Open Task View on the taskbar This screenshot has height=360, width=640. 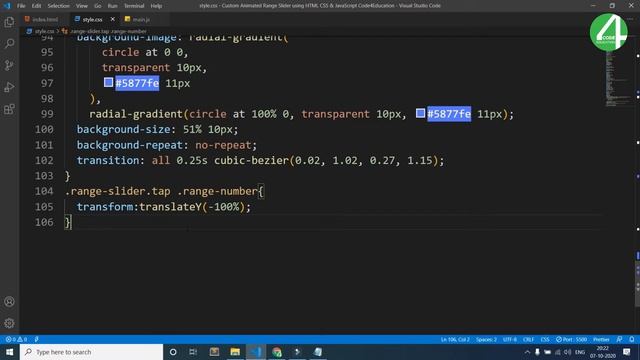tap(193, 352)
